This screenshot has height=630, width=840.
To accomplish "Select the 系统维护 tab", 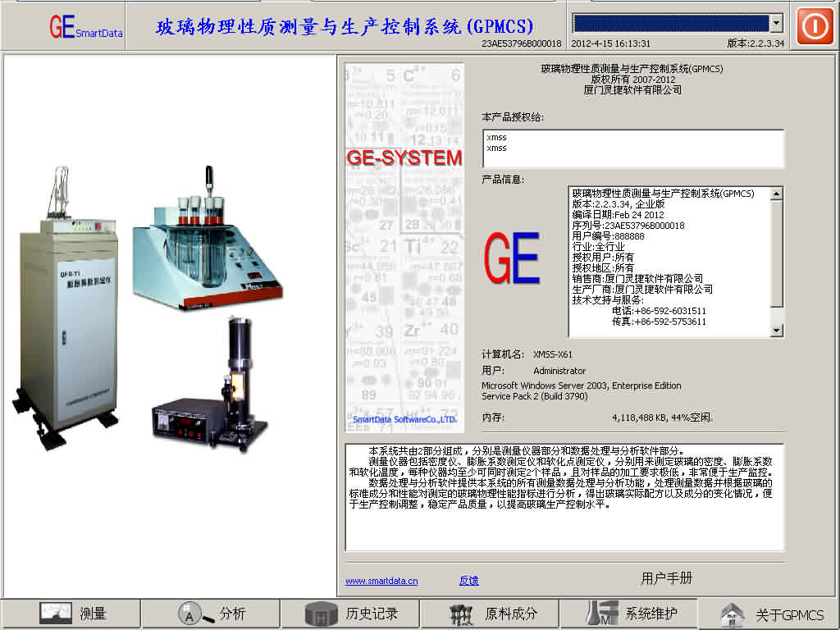I will [629, 614].
